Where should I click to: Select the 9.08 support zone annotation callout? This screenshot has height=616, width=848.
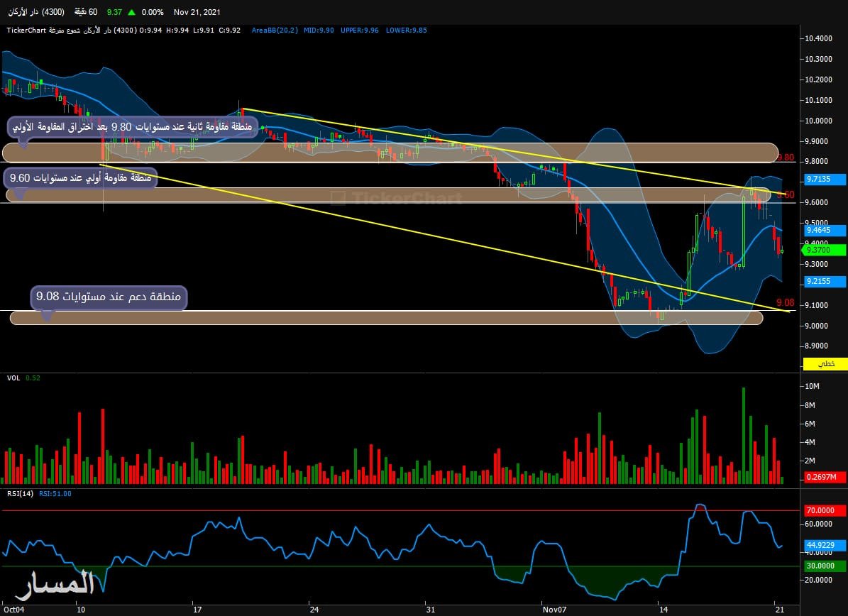[x=109, y=297]
